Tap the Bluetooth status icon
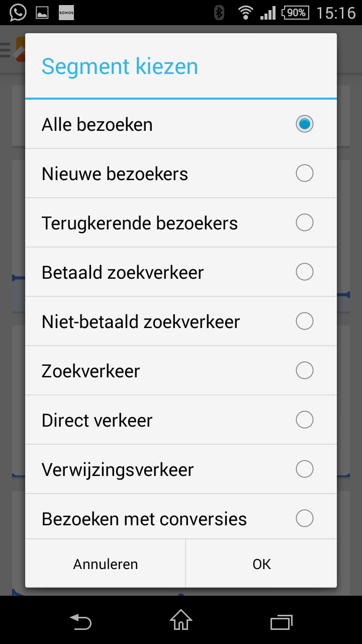Image resolution: width=362 pixels, height=644 pixels. 219,13
